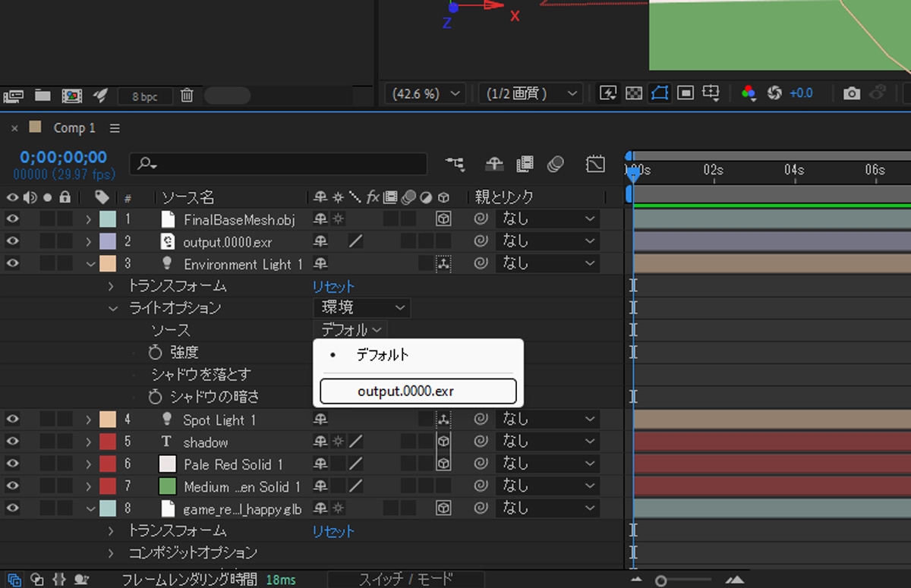Open the Graph Editor

coord(596,164)
